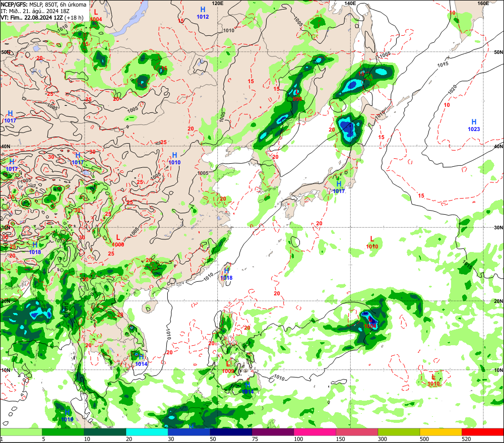The height and width of the screenshot is (443, 504).
Task: Click the '120E' longitude label at the top
Action: 218,3
